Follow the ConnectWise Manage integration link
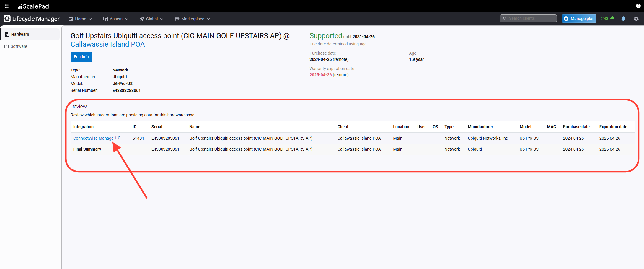Image resolution: width=644 pixels, height=269 pixels. click(x=93, y=138)
